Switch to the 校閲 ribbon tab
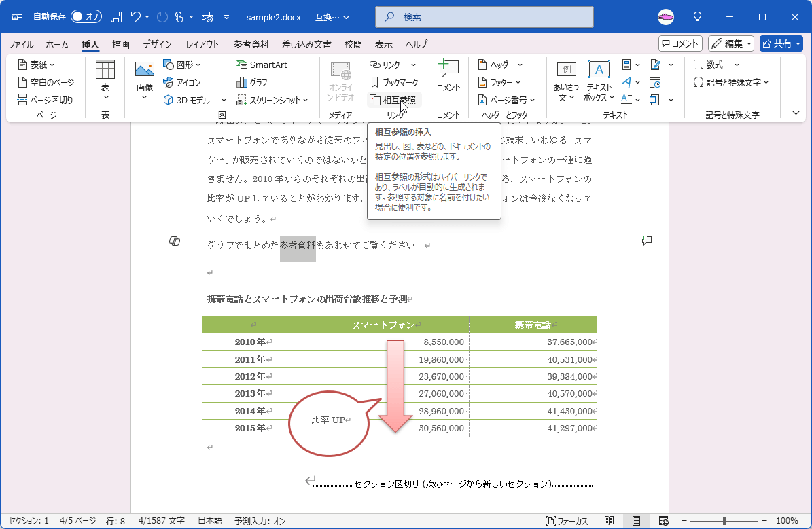Screen dimensions: 812x529 (353, 44)
